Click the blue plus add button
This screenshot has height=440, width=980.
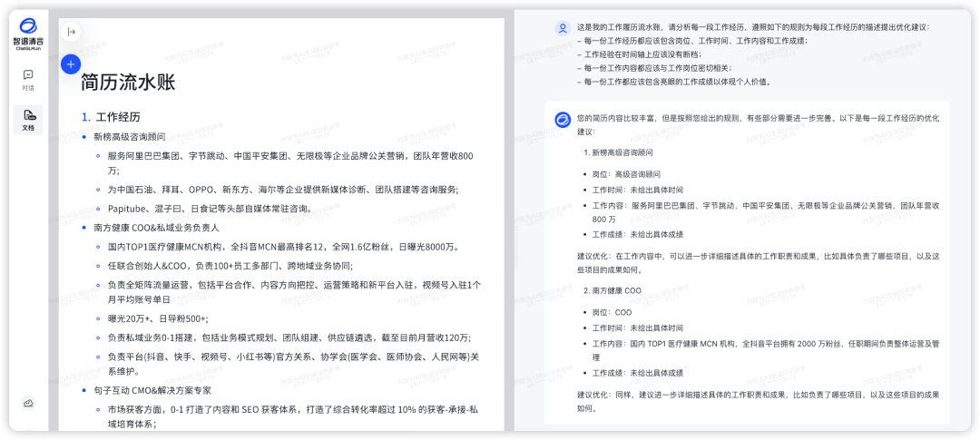71,64
